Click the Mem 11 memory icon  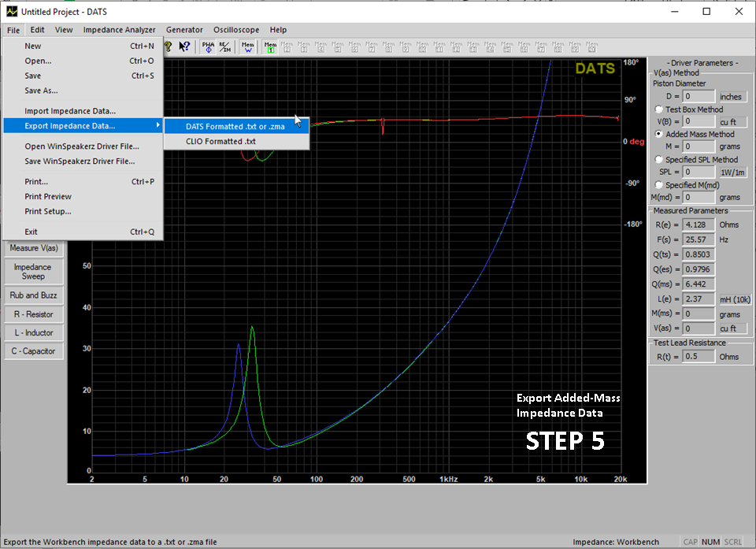[x=439, y=46]
